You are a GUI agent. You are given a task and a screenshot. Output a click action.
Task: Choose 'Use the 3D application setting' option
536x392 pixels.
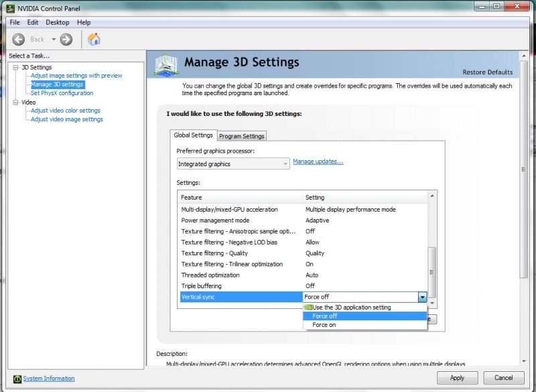[x=352, y=308]
